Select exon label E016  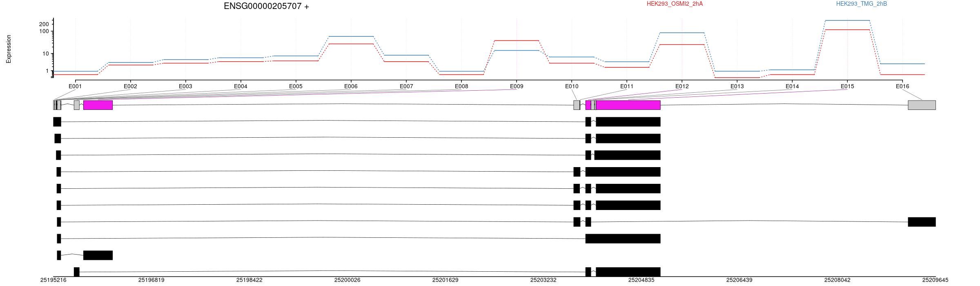coord(902,86)
